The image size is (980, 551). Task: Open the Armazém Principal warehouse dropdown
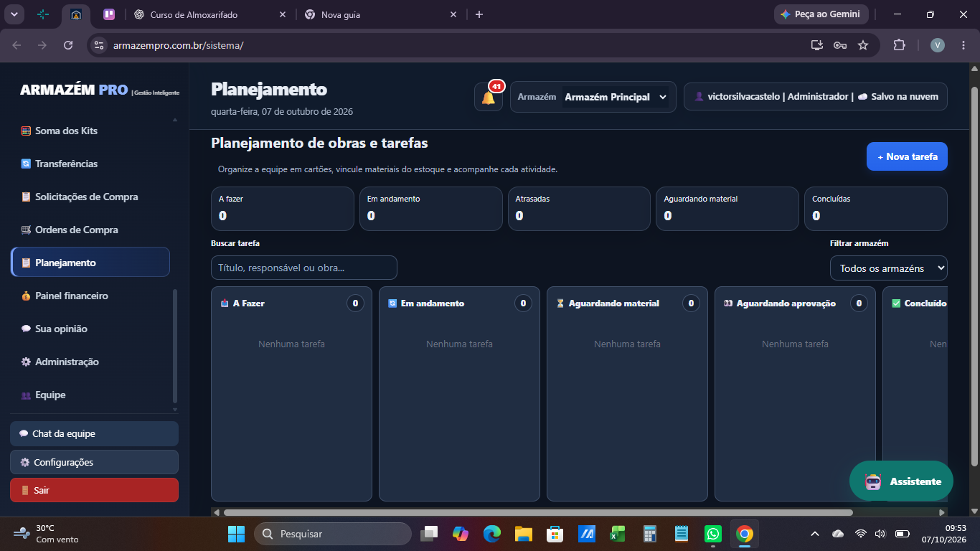pos(616,97)
